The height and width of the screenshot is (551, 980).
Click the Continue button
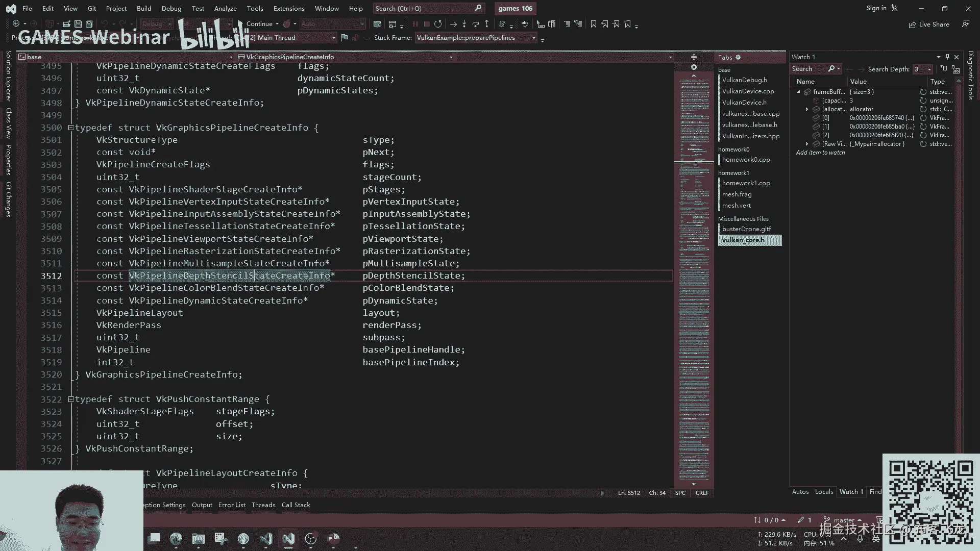pos(259,24)
